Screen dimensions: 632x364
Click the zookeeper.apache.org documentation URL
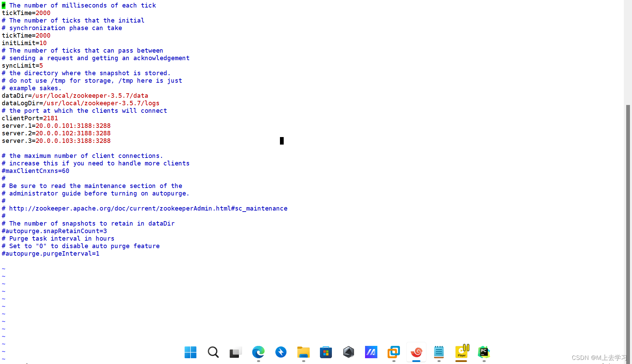pos(148,208)
